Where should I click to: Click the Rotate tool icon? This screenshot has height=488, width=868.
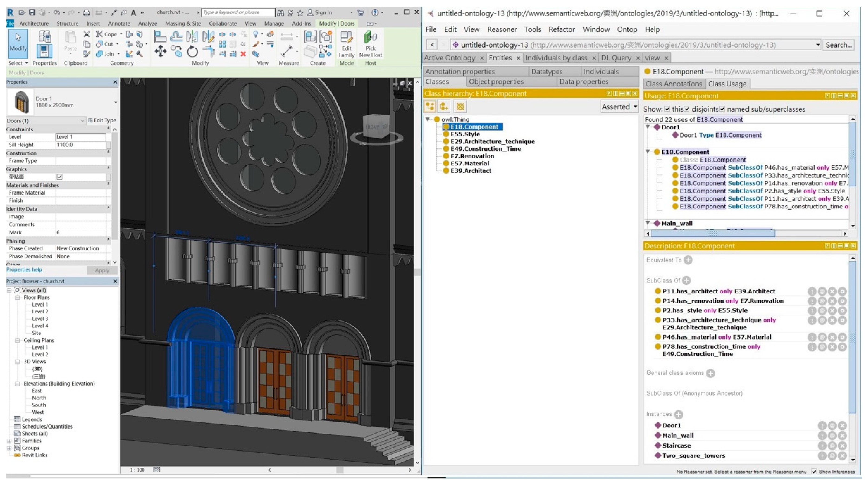[x=192, y=52]
